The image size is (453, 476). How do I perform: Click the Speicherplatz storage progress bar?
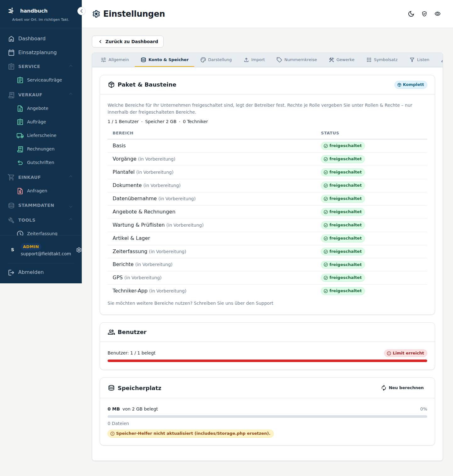[x=267, y=416]
